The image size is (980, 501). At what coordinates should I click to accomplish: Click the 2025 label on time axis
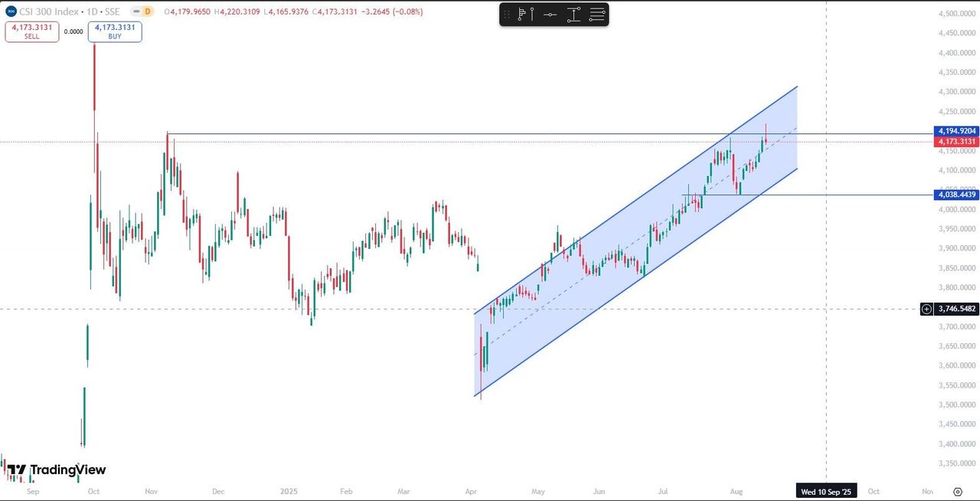tap(289, 492)
